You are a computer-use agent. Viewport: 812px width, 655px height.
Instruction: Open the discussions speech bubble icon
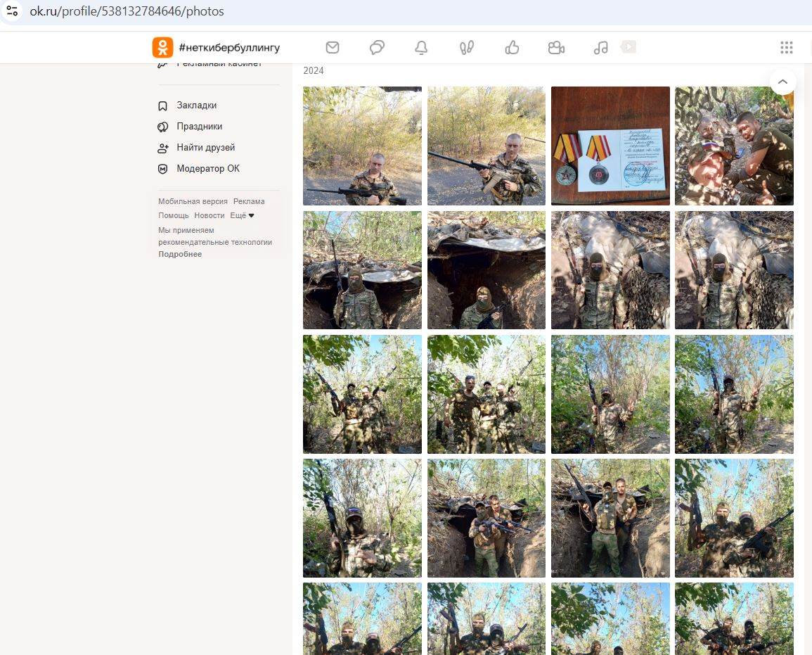click(x=377, y=48)
